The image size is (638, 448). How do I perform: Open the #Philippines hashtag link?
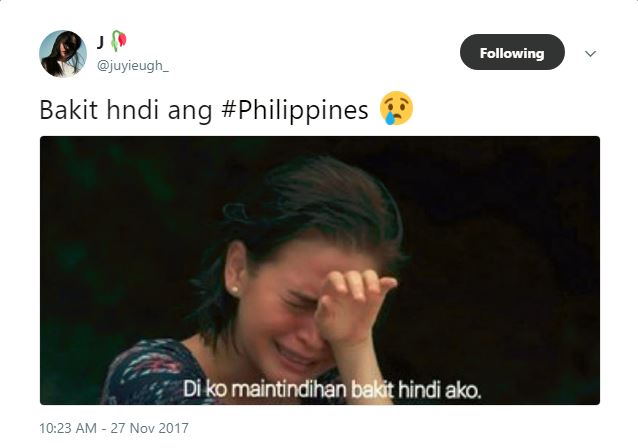295,111
